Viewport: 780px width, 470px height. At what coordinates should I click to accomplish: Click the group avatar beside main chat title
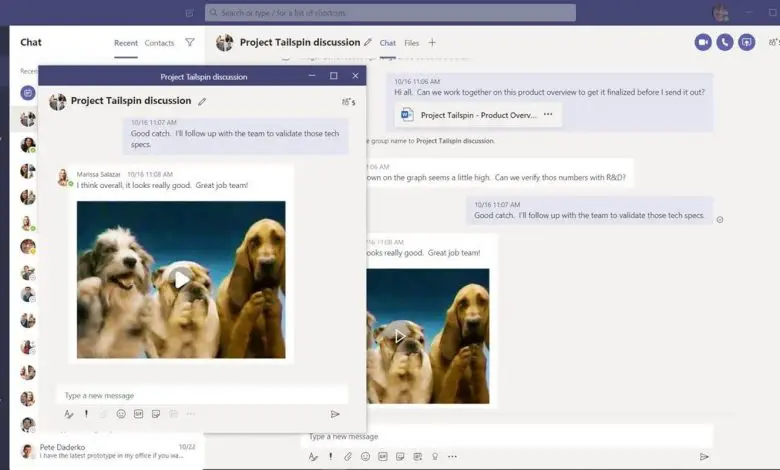pos(224,43)
